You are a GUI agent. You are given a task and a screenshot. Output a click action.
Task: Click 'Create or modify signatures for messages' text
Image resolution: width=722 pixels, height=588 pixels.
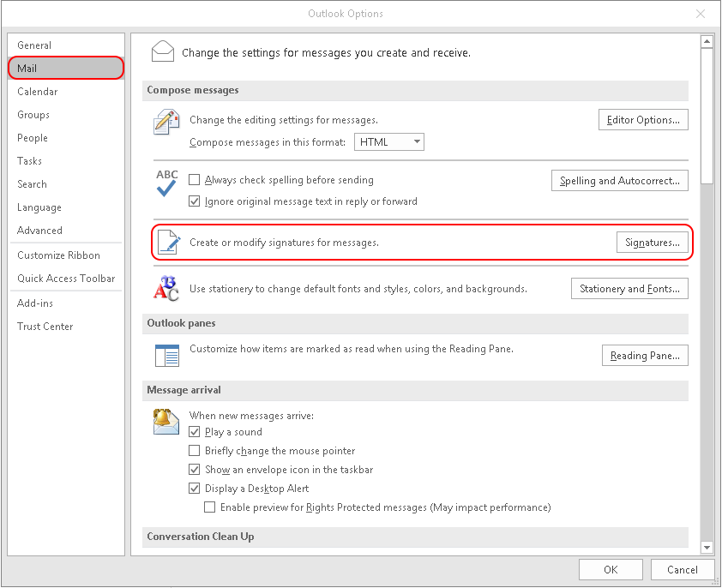[284, 243]
